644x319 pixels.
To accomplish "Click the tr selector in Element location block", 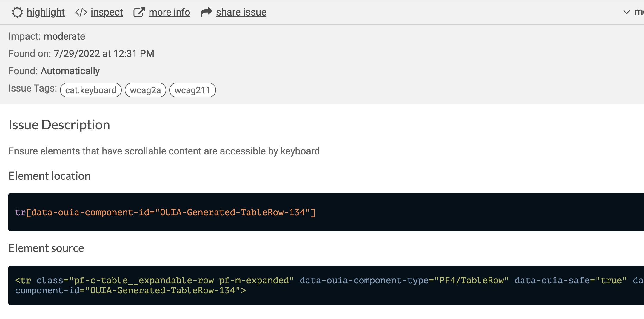I will tap(165, 212).
